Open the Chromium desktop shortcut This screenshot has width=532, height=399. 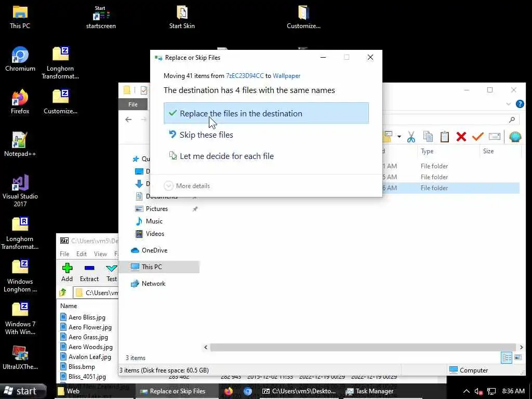[x=20, y=59]
